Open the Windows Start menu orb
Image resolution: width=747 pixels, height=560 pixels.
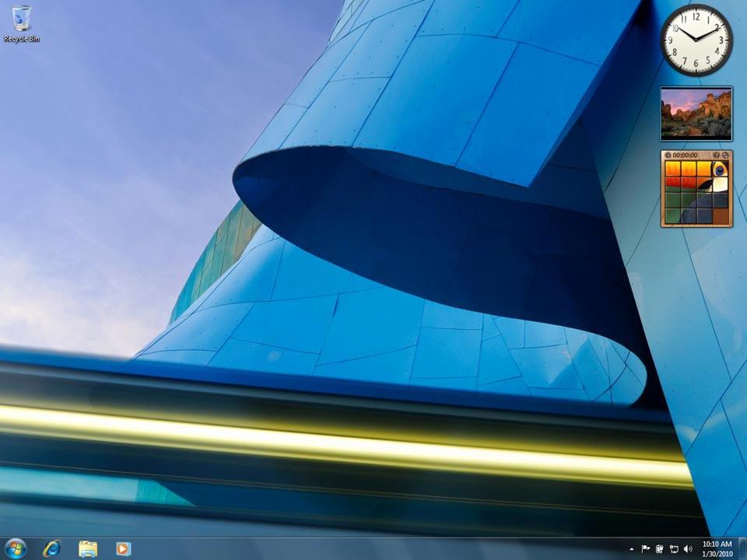(16, 548)
